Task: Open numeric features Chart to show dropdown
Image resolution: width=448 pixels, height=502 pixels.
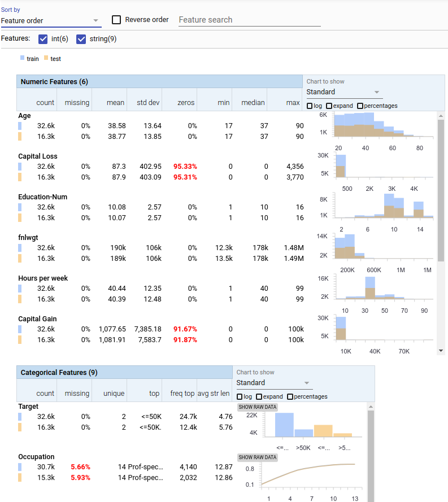Action: [343, 92]
